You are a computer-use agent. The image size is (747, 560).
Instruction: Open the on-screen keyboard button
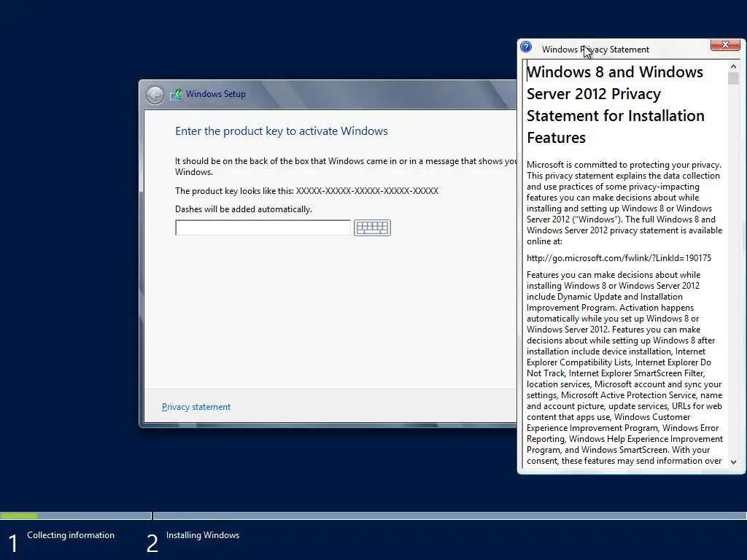pyautogui.click(x=372, y=227)
